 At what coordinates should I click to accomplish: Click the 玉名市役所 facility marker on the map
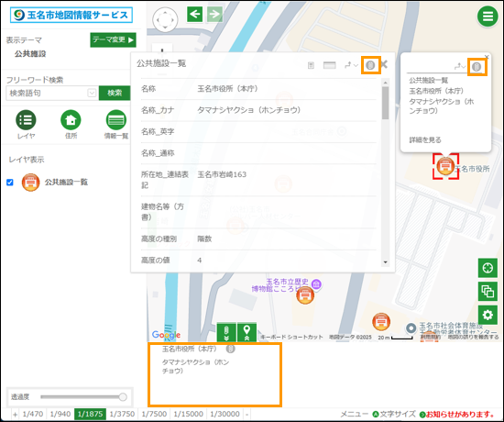(445, 166)
